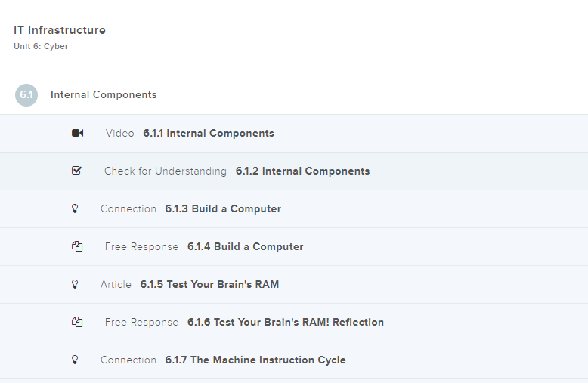Click the lightbulb icon for Machine Instruction Cycle
Screen dimensions: 588x383
tap(75, 360)
